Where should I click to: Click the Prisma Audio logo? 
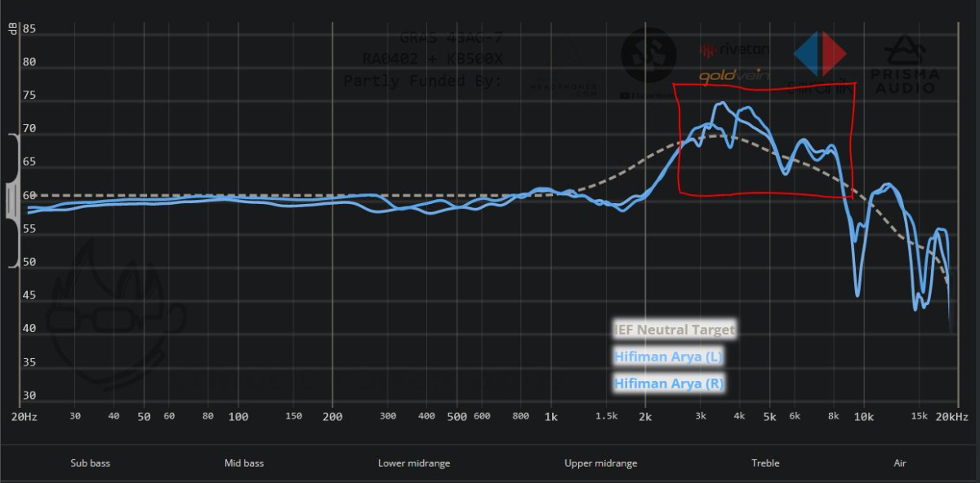point(906,64)
